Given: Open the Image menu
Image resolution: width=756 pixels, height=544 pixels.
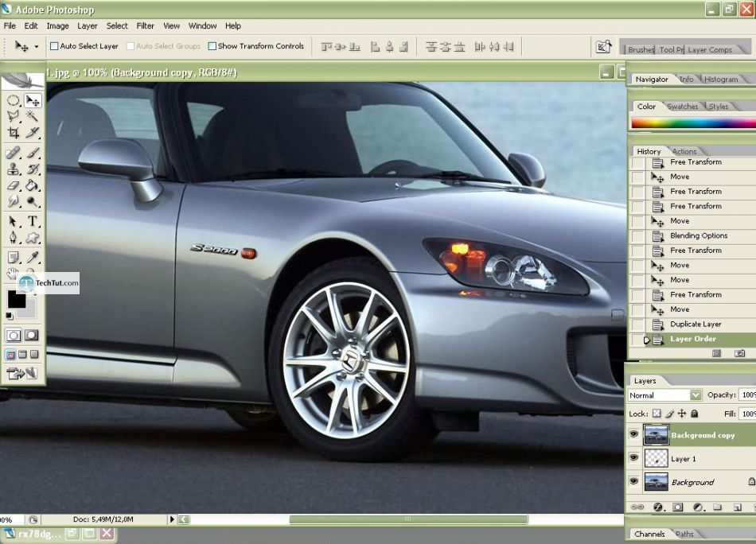Looking at the screenshot, I should pos(57,26).
